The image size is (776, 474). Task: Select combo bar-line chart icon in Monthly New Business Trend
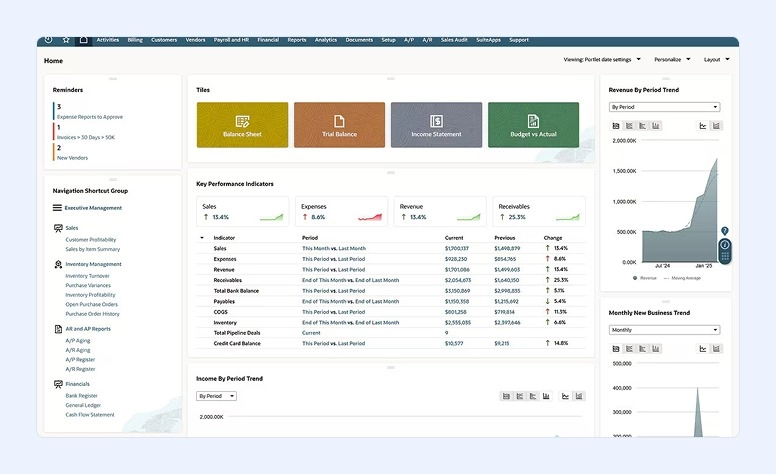(x=716, y=349)
